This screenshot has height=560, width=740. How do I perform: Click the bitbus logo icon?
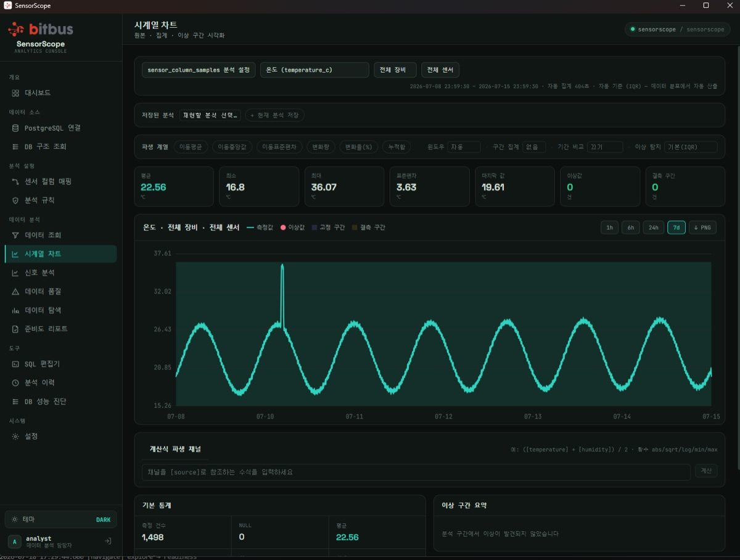(16, 29)
